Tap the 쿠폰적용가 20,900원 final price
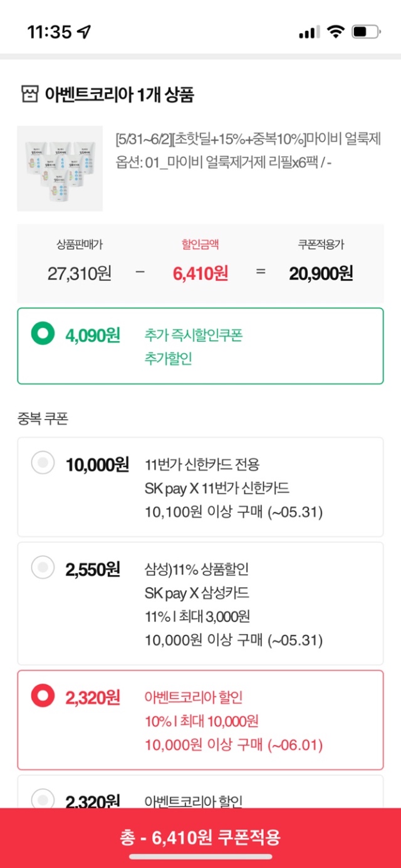 321,273
